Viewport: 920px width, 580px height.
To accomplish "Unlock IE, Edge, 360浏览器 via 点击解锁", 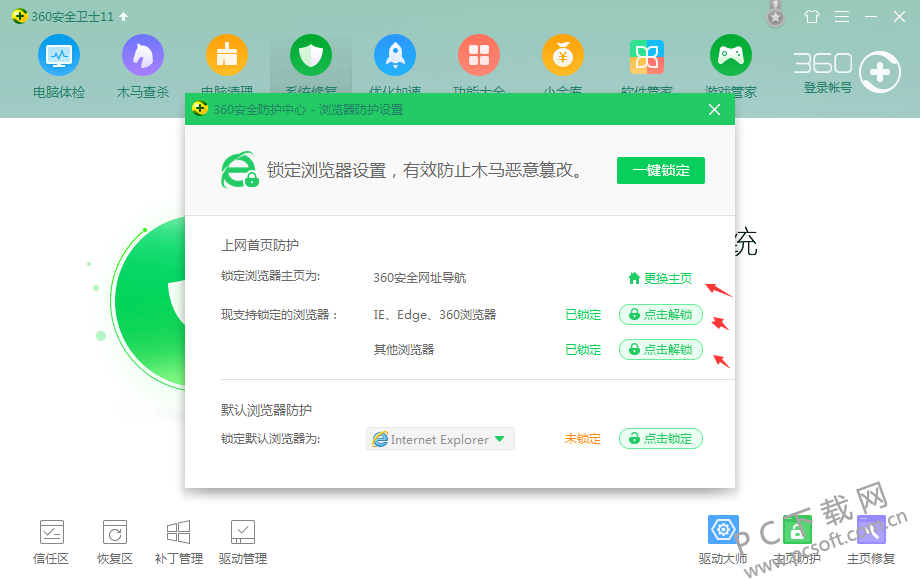I will (x=661, y=315).
